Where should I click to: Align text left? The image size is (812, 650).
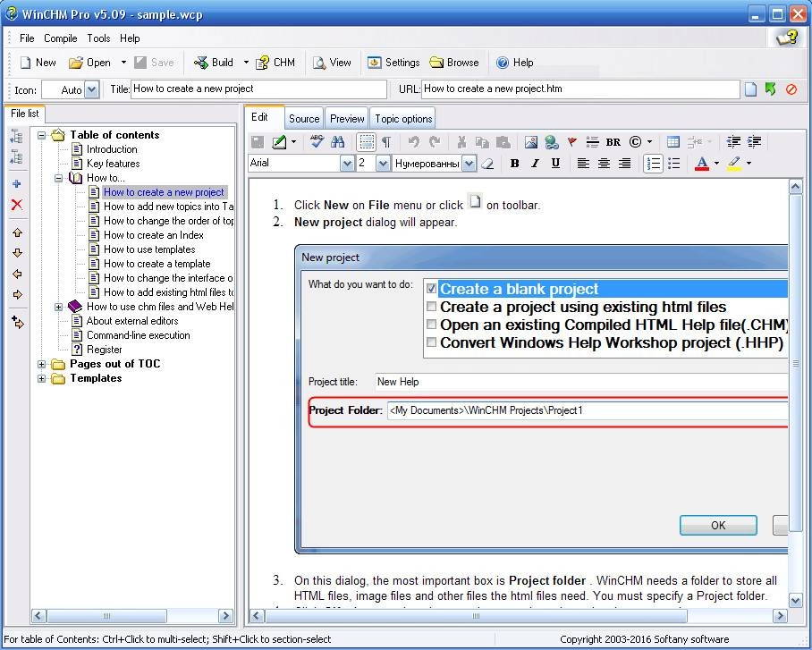tap(583, 164)
